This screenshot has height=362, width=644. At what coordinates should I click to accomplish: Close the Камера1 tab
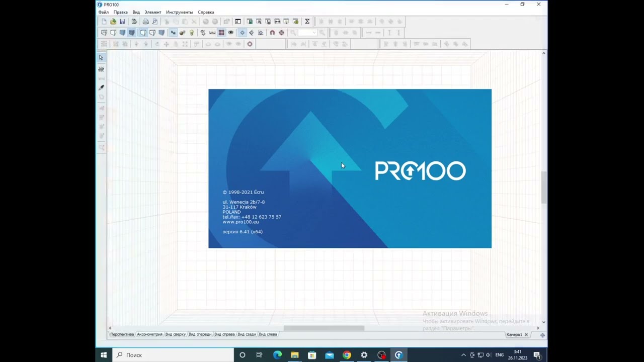pos(526,335)
